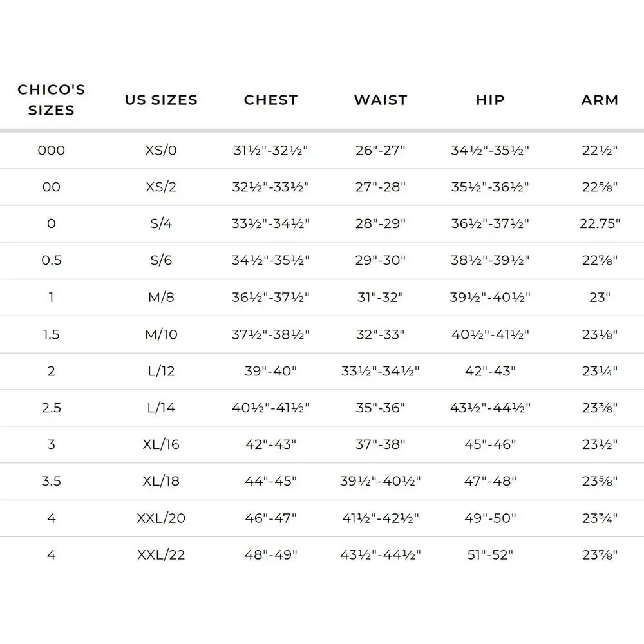Image resolution: width=644 pixels, height=644 pixels.
Task: Select the 31"-32" waist measurement
Action: [x=381, y=297]
